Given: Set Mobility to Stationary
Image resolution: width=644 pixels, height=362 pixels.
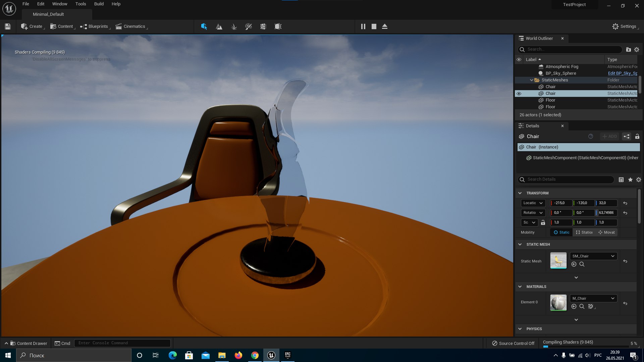Looking at the screenshot, I should 584,233.
